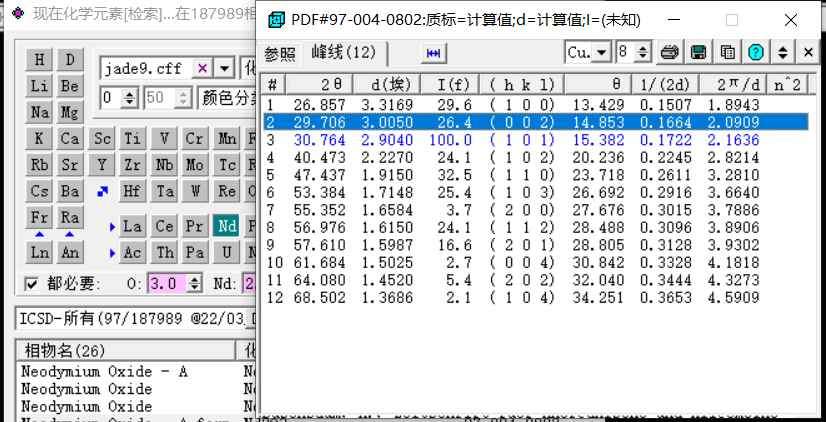
Task: Sort by the d(埃) column header
Action: coord(387,84)
